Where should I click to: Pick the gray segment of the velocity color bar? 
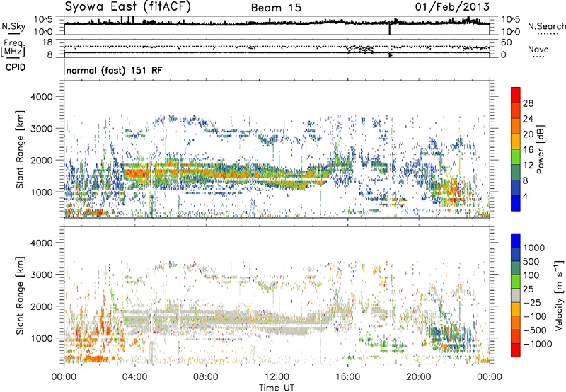point(516,295)
